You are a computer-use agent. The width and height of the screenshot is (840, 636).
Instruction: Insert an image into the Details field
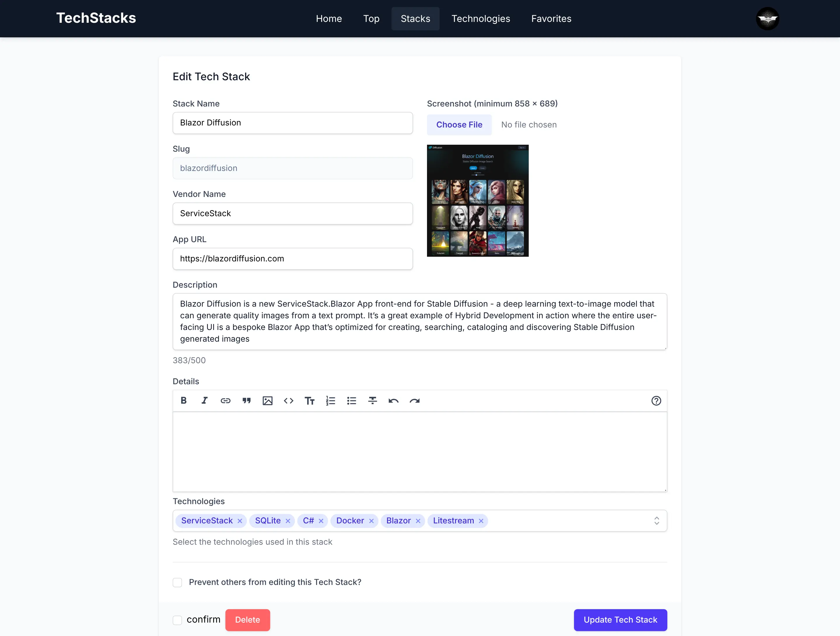coord(268,401)
